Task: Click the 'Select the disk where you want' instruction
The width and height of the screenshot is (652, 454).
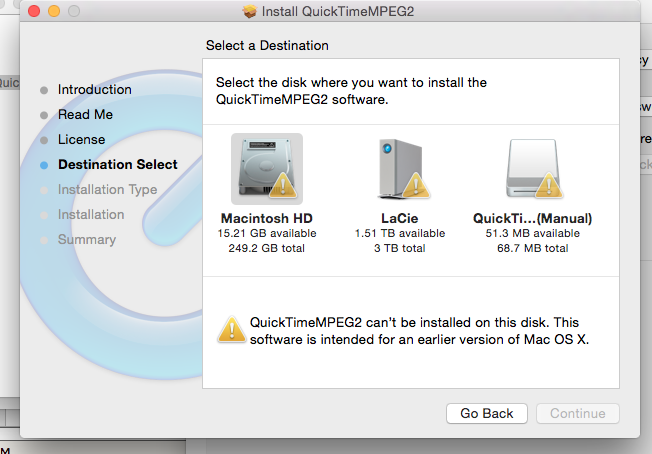Action: (x=351, y=91)
